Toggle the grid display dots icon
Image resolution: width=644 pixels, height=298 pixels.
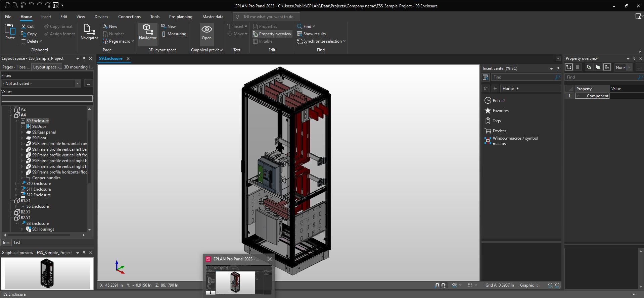point(470,285)
